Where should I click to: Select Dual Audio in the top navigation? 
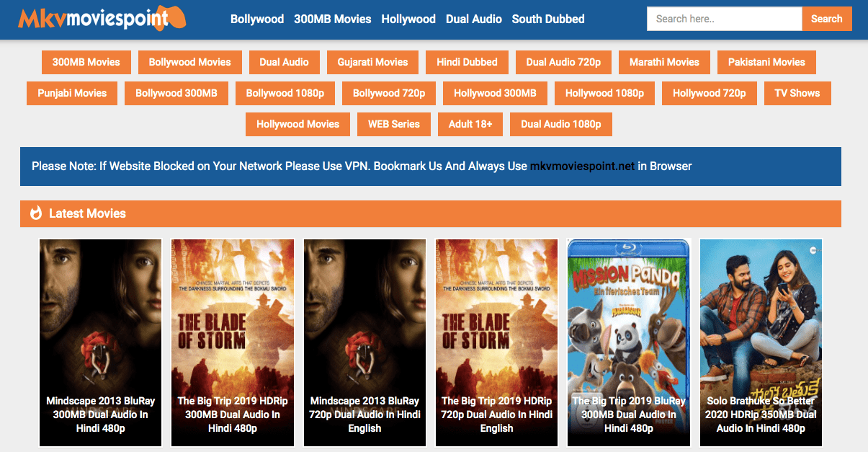click(474, 19)
